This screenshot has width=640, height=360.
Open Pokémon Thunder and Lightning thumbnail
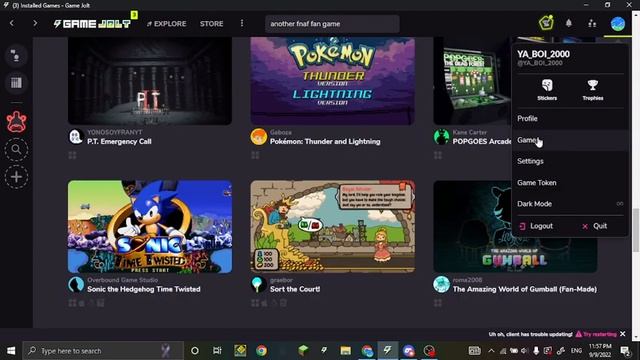pyautogui.click(x=333, y=81)
